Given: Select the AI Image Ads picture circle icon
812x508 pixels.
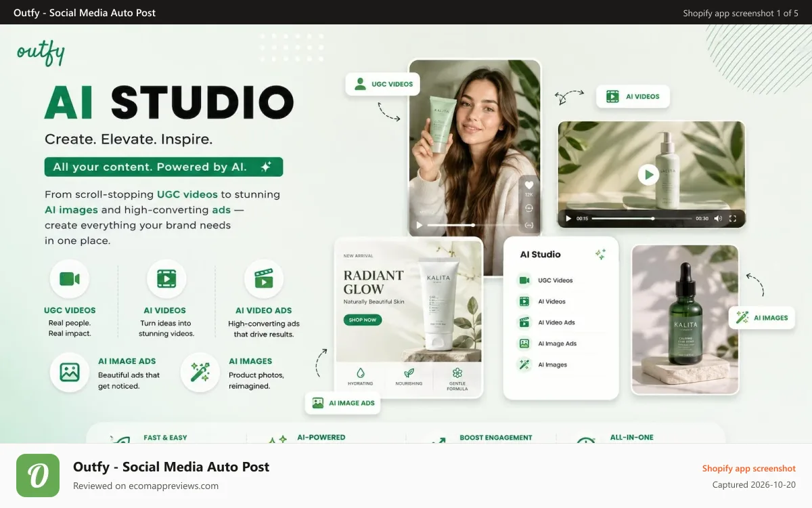Looking at the screenshot, I should pyautogui.click(x=70, y=372).
